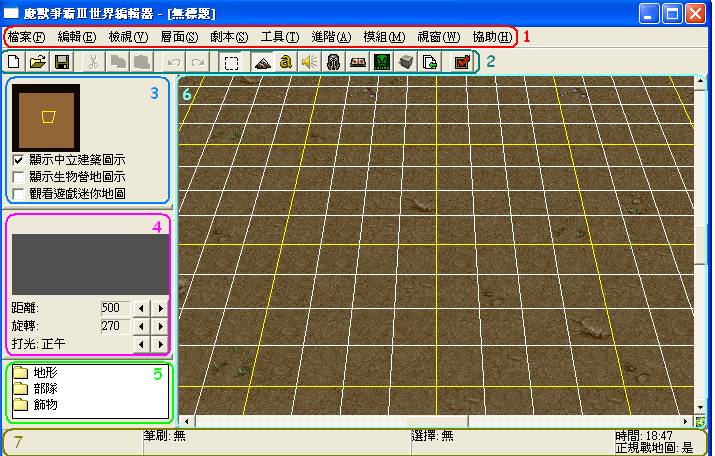Select the 飾物 tree item label

45,404
